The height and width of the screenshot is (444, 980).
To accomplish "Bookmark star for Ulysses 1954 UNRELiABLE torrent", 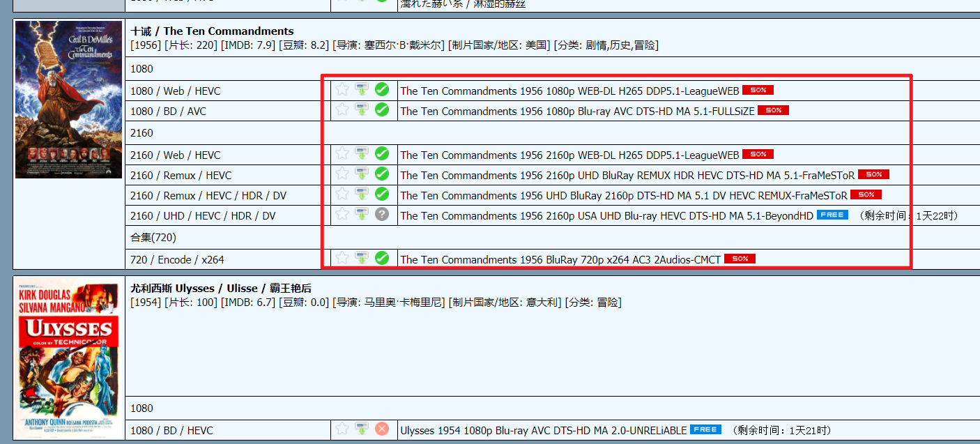I will pos(342,428).
